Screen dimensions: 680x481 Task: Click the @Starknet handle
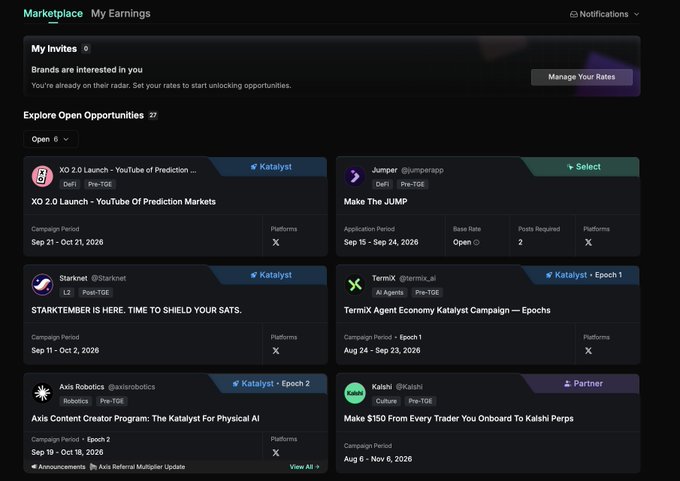point(108,278)
